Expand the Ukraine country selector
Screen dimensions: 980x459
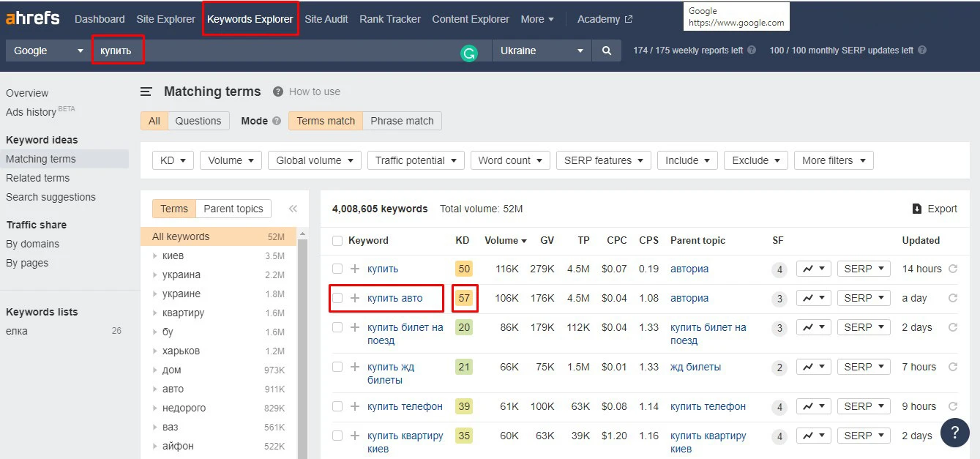[541, 51]
